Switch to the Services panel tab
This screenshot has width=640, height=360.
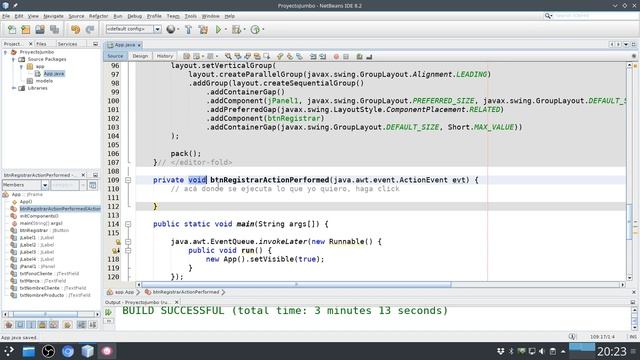tap(67, 44)
